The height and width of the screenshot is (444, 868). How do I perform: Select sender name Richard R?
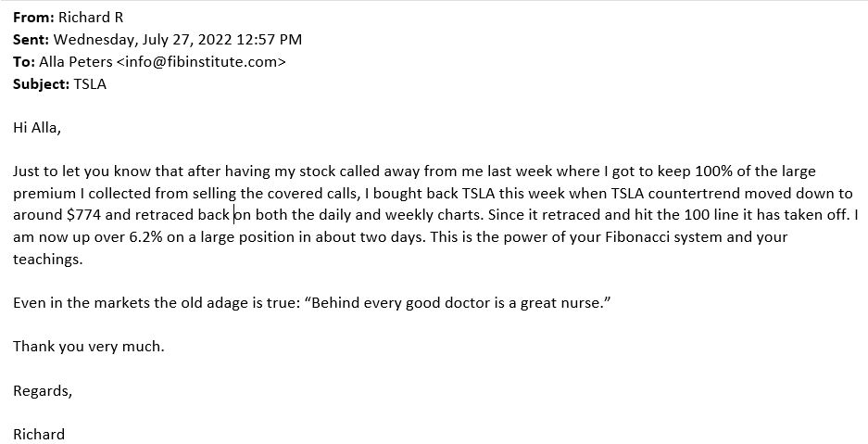[x=91, y=18]
